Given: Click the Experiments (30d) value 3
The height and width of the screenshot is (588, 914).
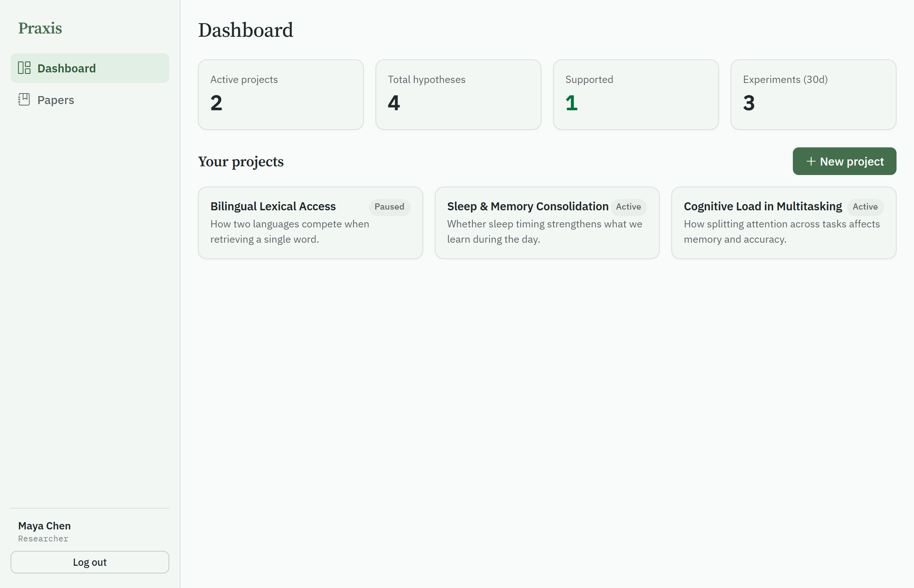Looking at the screenshot, I should coord(749,103).
